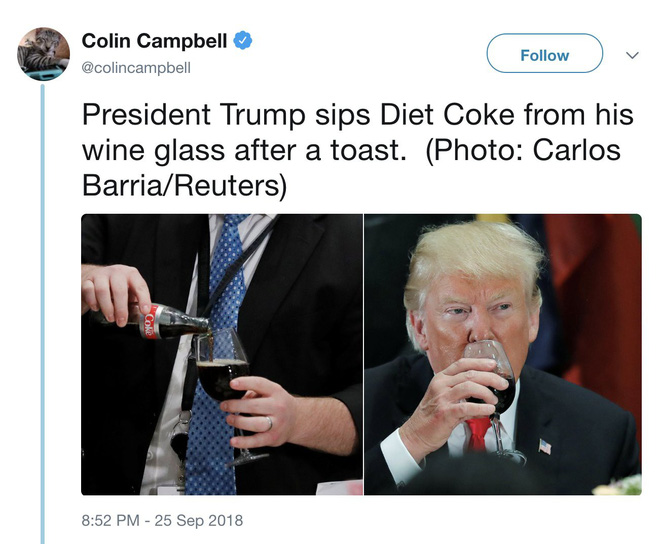Click the 8:52 PM - 25 Sep 2018 timestamp
This screenshot has width=660, height=544.
[162, 520]
